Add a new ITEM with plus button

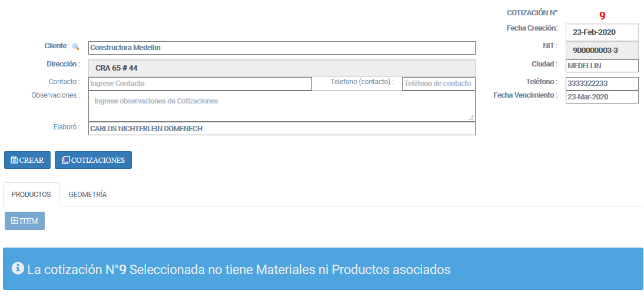coord(24,221)
